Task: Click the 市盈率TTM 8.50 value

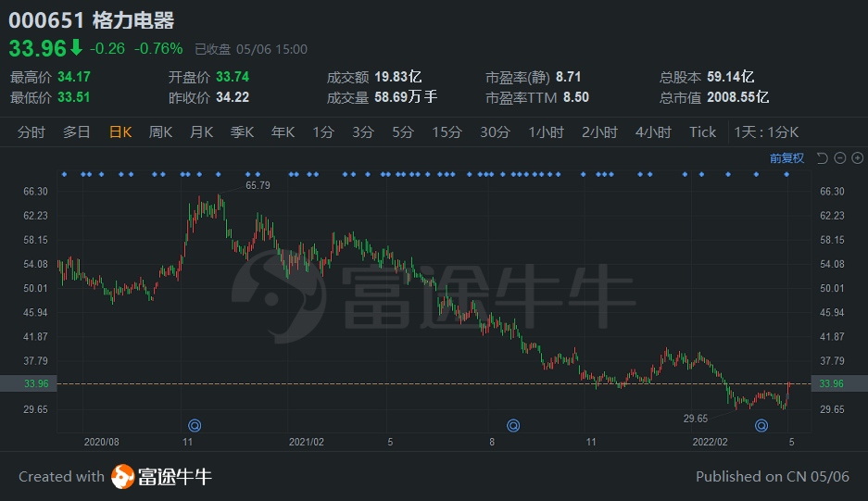Action: tap(576, 97)
